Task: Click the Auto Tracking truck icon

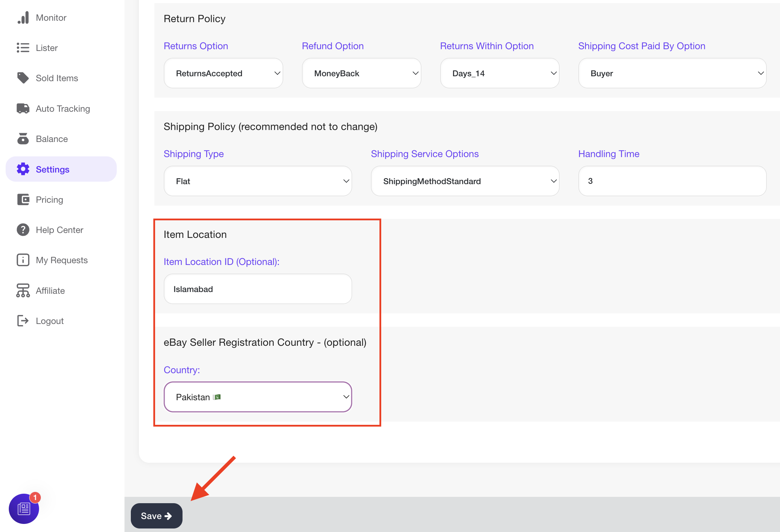Action: (x=23, y=109)
